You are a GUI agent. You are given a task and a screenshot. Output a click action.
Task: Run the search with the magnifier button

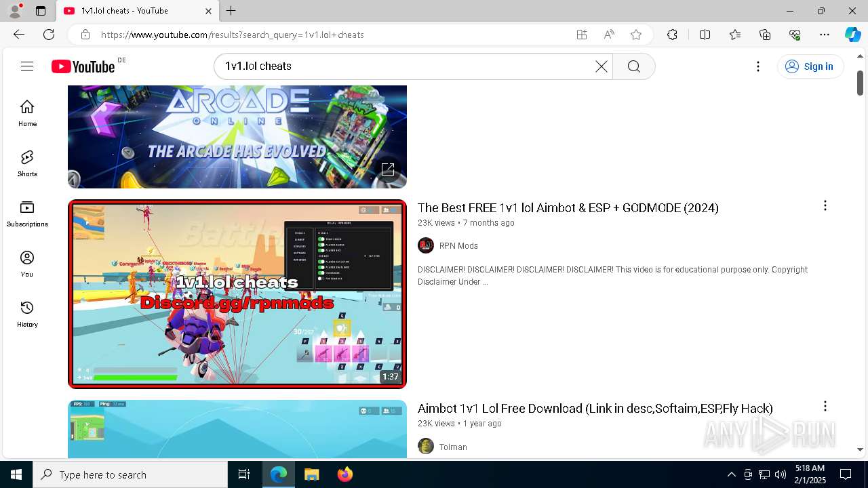tap(633, 66)
